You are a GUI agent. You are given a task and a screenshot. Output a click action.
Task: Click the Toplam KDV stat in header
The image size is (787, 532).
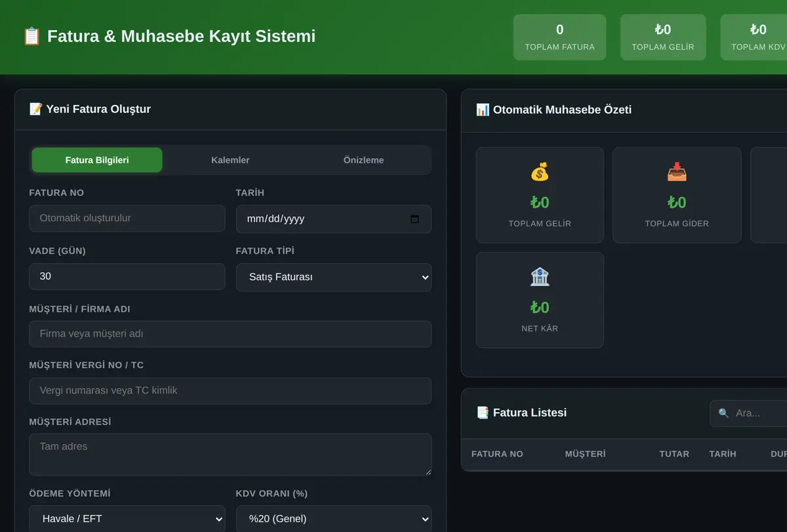(x=754, y=37)
